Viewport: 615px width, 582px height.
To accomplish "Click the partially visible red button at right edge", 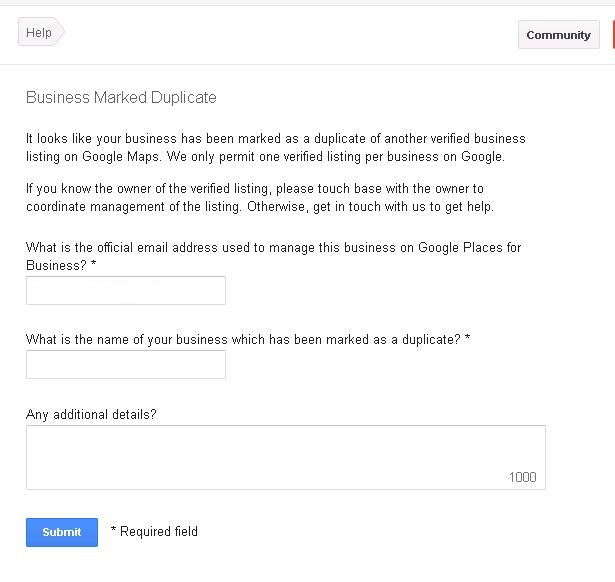I will coord(613,35).
